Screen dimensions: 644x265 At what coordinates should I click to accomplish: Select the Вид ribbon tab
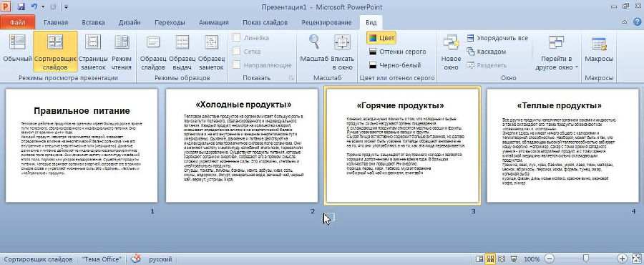pyautogui.click(x=371, y=23)
